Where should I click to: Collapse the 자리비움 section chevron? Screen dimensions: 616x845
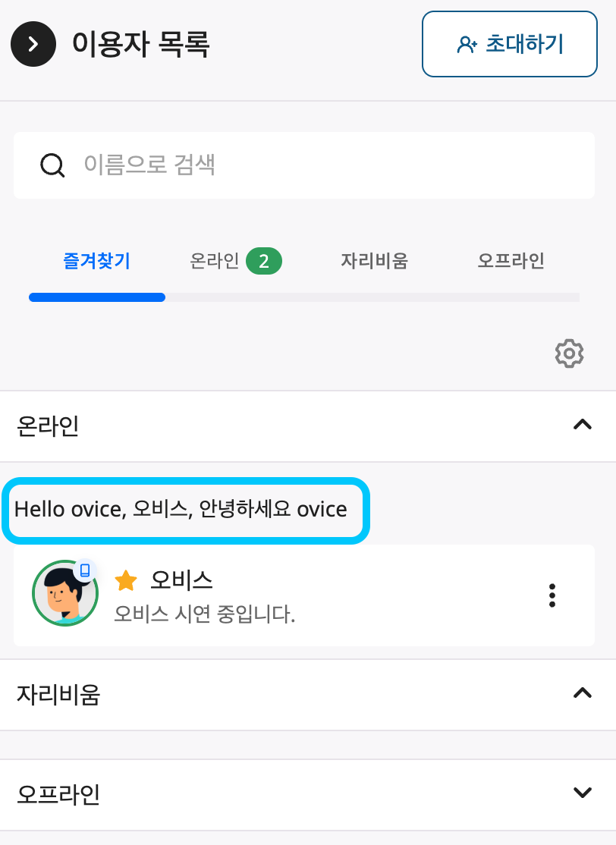pos(582,693)
